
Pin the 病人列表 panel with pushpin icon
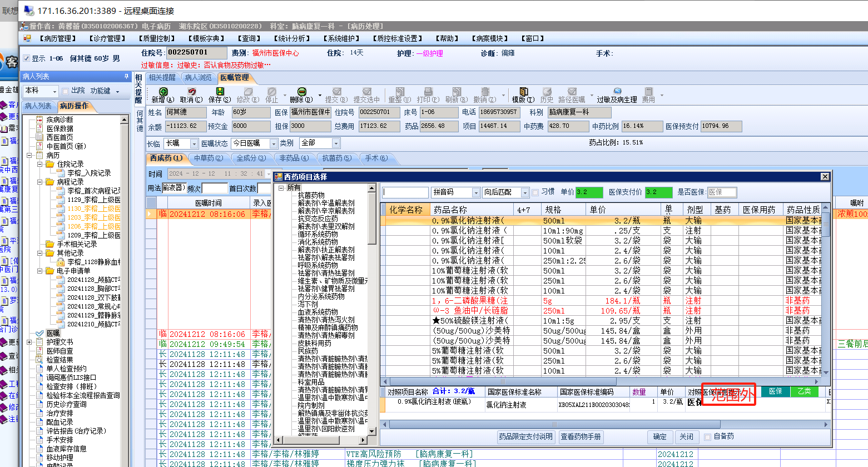(127, 77)
